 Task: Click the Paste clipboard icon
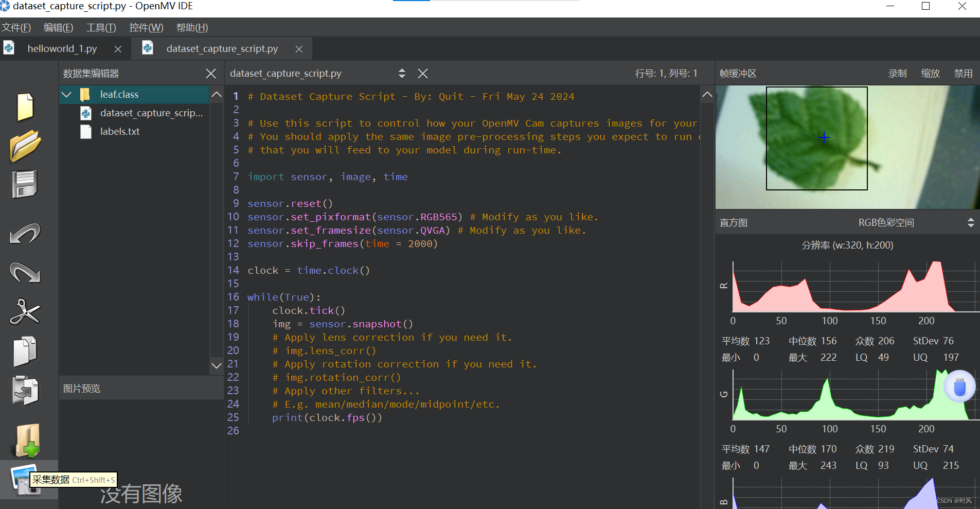coord(25,391)
